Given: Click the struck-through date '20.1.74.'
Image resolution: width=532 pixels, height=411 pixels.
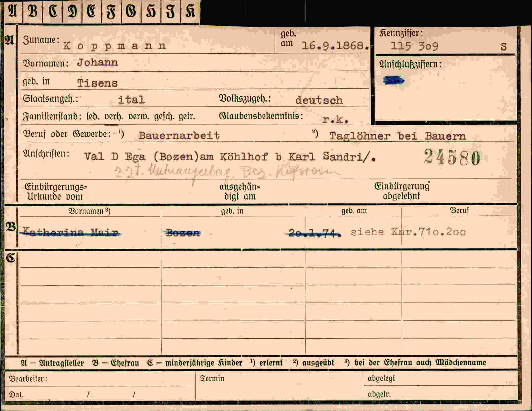Looking at the screenshot, I should coord(313,233).
